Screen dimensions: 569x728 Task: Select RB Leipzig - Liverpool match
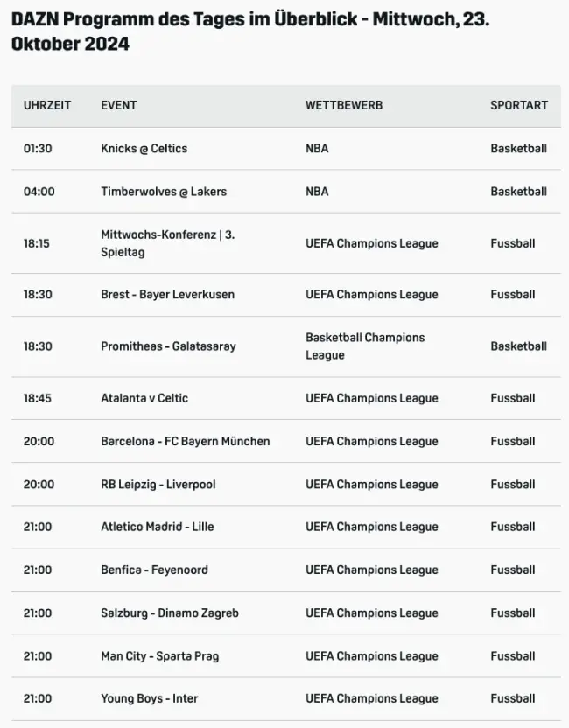[158, 485]
